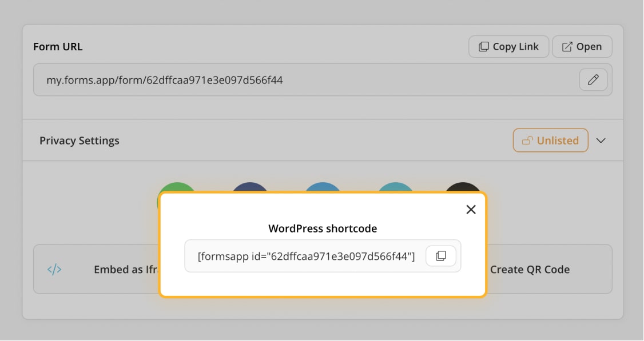Expand the Privacy Settings chevron
644x341 pixels.
point(601,141)
